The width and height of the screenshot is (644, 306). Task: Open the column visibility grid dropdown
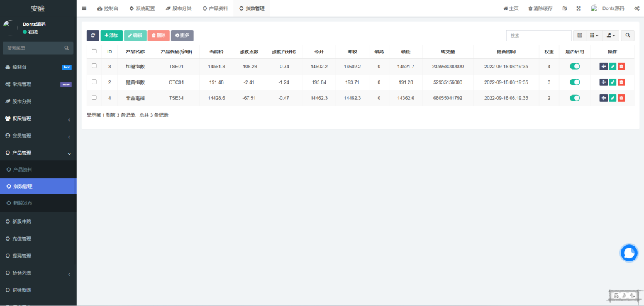pos(594,36)
